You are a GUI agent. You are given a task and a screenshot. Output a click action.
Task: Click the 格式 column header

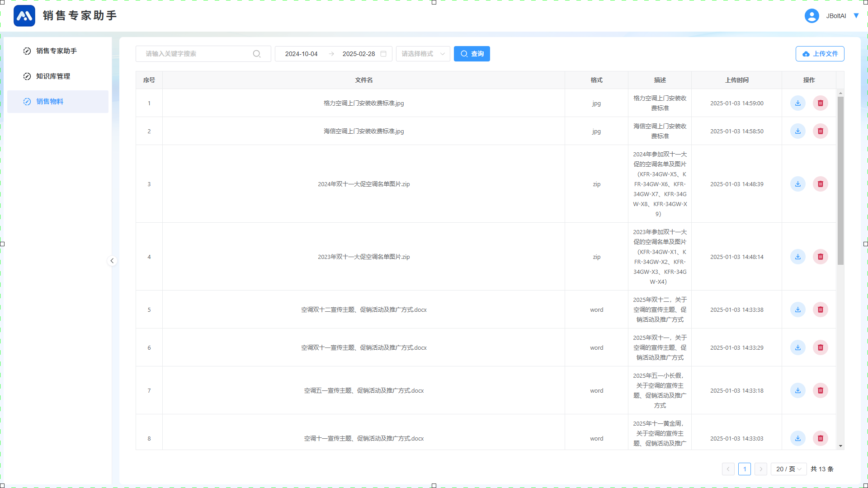(597, 80)
